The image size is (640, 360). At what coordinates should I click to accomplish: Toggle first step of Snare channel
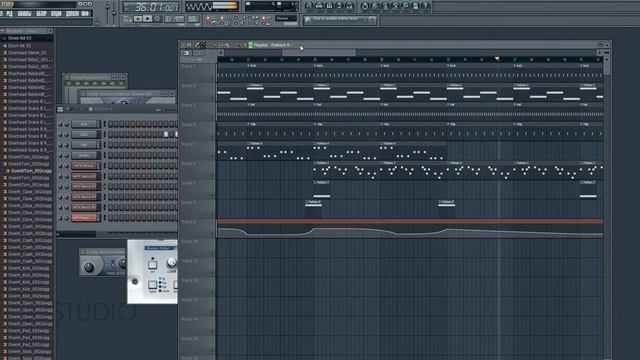[x=110, y=156]
